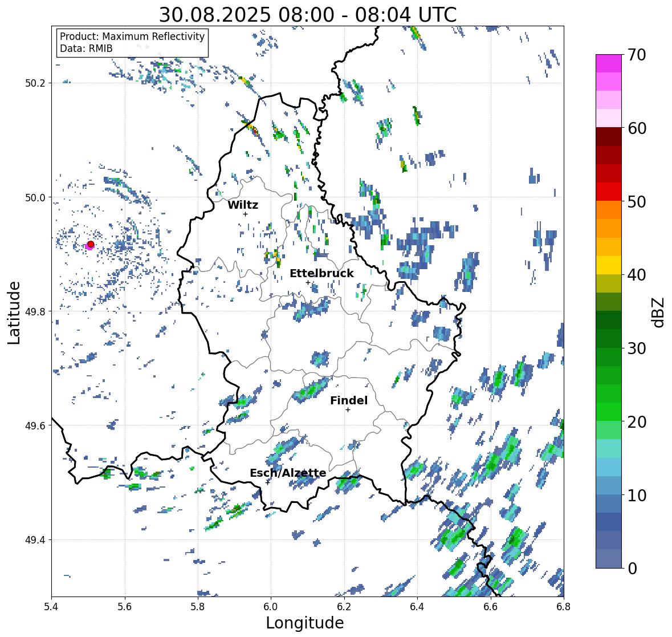Click the colorbar tick label 60
Screen dimensions: 672x637
coord(637,128)
